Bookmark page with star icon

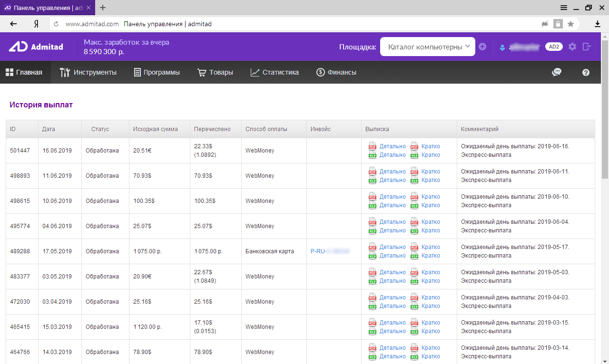pos(570,24)
